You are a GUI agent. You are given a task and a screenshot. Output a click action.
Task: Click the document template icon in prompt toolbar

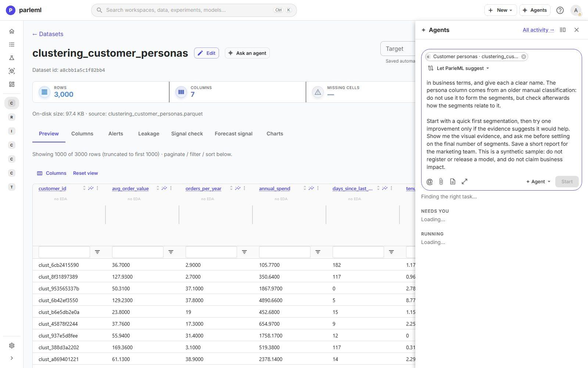tap(453, 181)
